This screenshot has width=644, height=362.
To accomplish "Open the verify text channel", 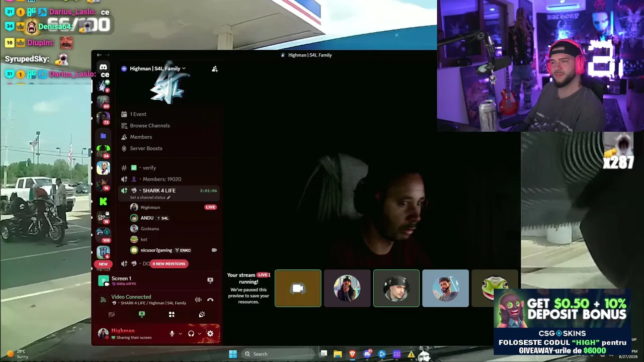I will 170,168.
